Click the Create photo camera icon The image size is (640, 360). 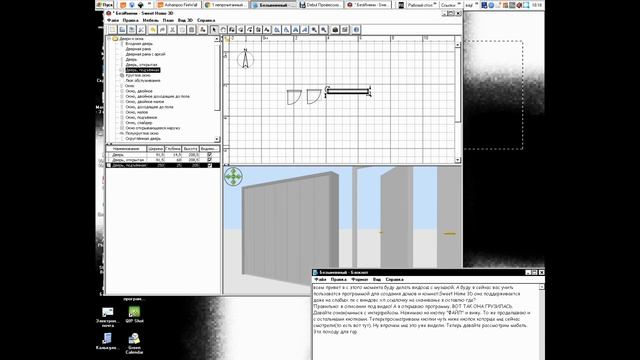pyautogui.click(x=335, y=30)
